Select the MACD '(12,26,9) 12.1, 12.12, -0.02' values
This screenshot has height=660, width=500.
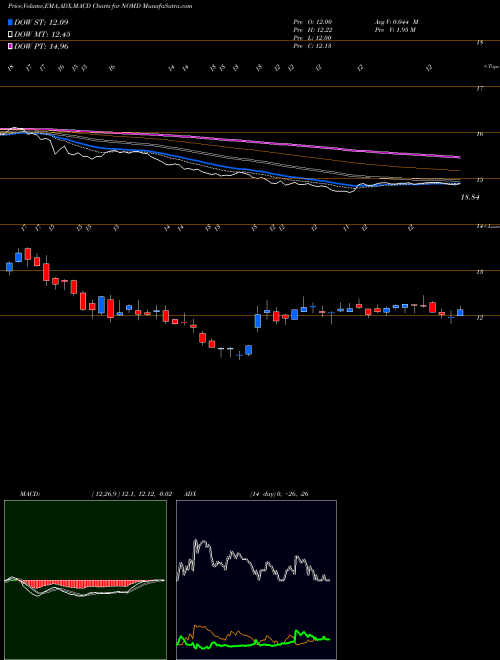(131, 494)
